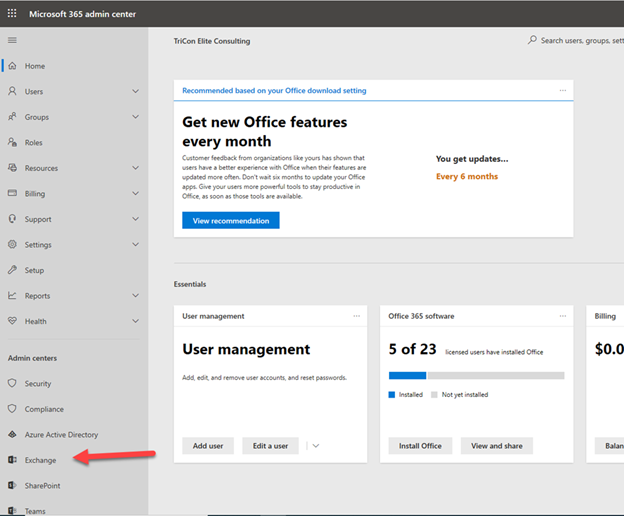Open dropdown arrow beside Edit a user

tap(316, 446)
